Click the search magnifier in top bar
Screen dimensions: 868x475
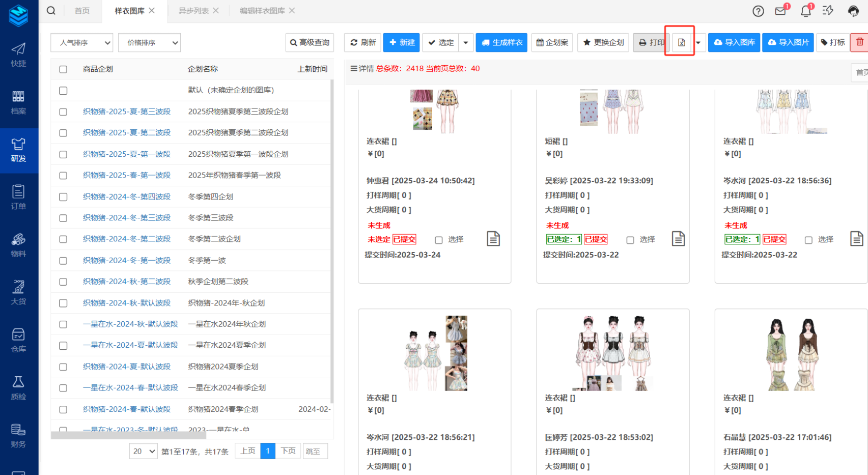pyautogui.click(x=51, y=11)
